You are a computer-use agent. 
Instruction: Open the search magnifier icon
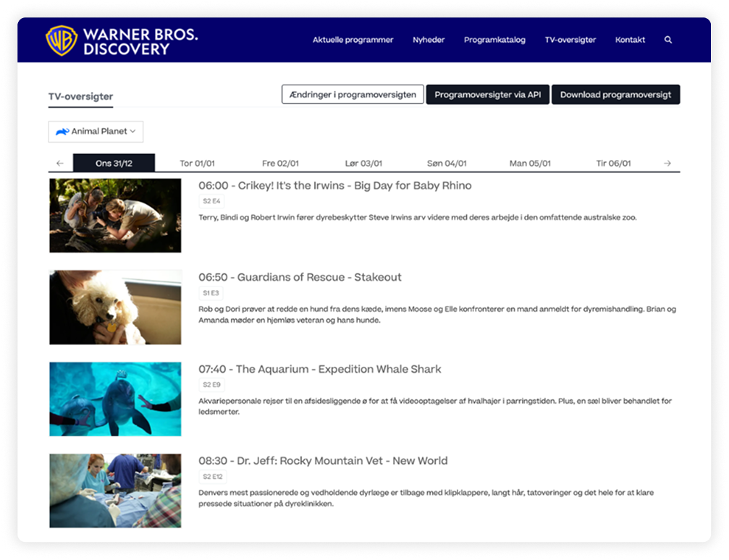click(x=667, y=40)
